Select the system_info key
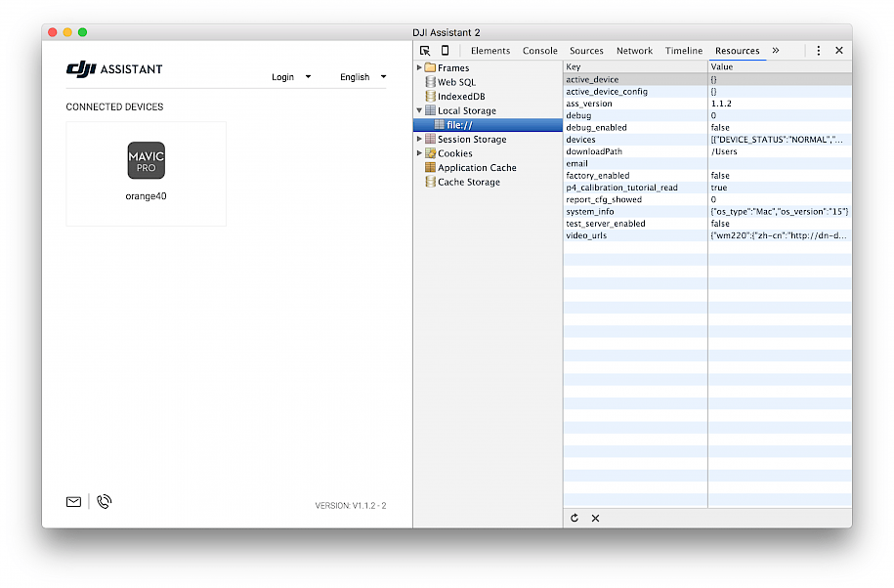This screenshot has width=894, height=588. pyautogui.click(x=590, y=211)
